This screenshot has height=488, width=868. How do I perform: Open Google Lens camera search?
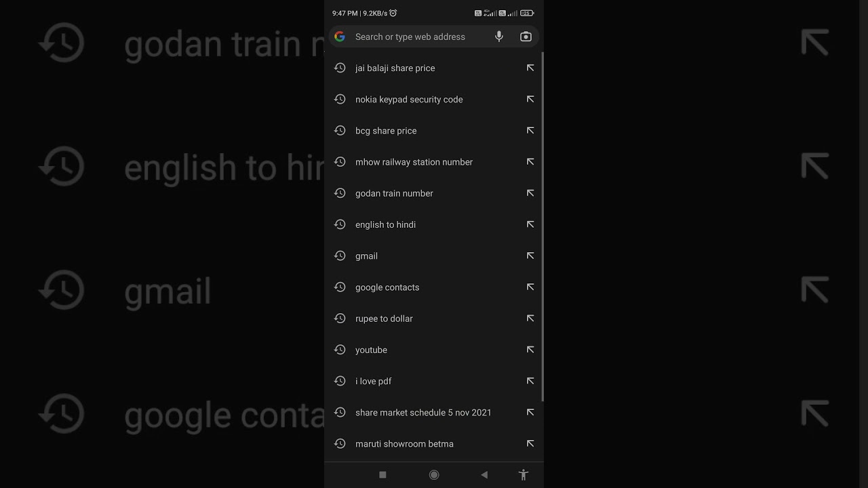[x=526, y=37]
